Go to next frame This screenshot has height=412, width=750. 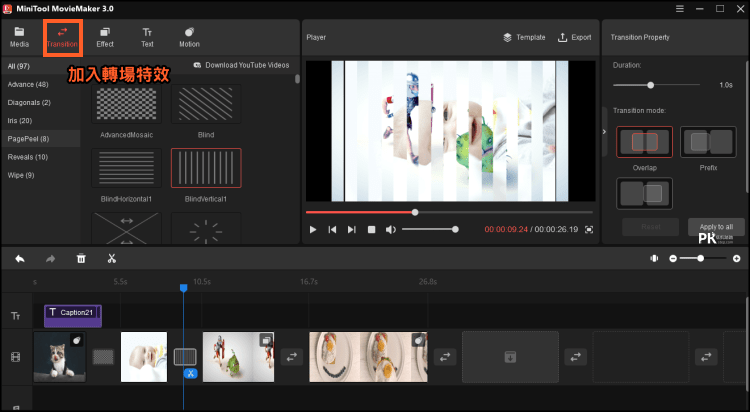[352, 230]
